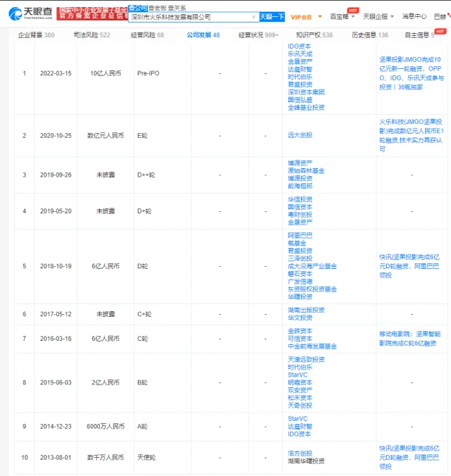The image size is (451, 476).
Task: Open investor link 天津远致投资
Action: tap(306, 360)
